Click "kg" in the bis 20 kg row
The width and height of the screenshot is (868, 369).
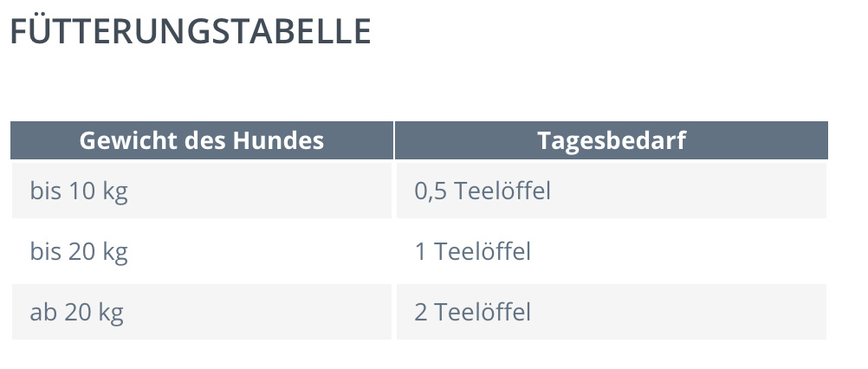[x=115, y=253]
